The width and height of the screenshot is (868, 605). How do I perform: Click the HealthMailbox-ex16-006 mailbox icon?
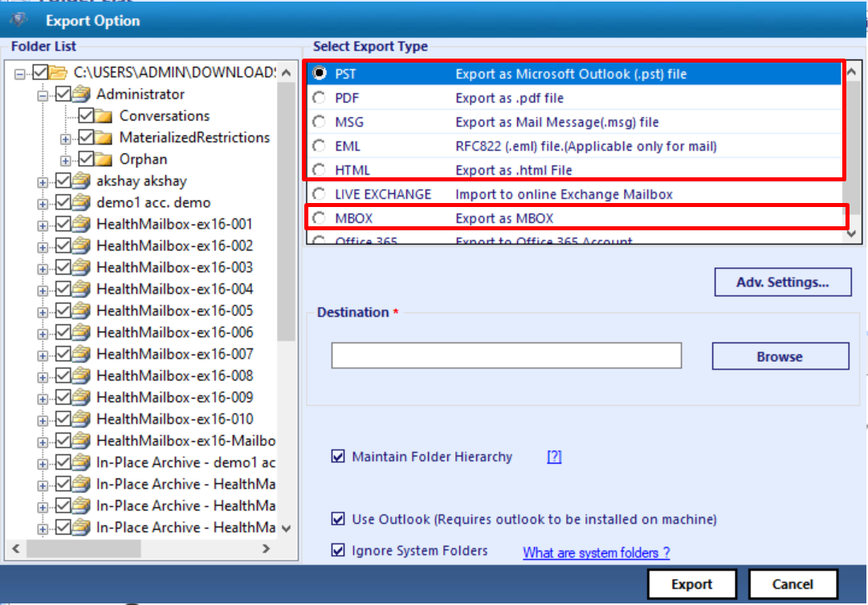click(81, 332)
